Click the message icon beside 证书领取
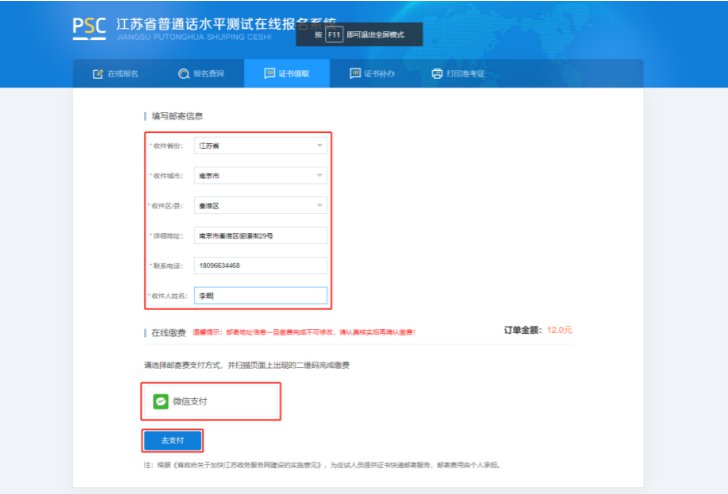Image resolution: width=728 pixels, height=494 pixels. (269, 73)
